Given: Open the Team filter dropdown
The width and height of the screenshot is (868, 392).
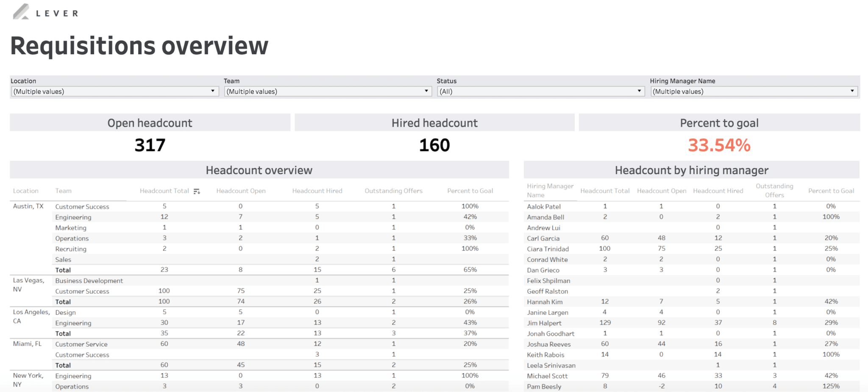Looking at the screenshot, I should point(328,92).
